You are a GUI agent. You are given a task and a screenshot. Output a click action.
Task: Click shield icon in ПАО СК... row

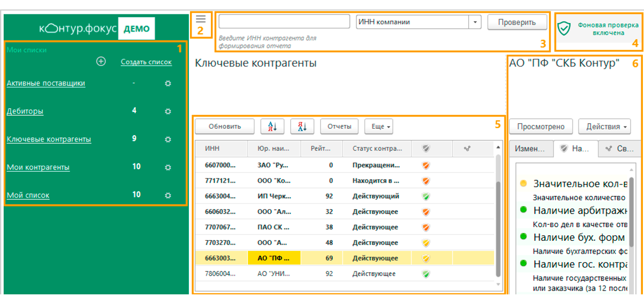(x=426, y=227)
